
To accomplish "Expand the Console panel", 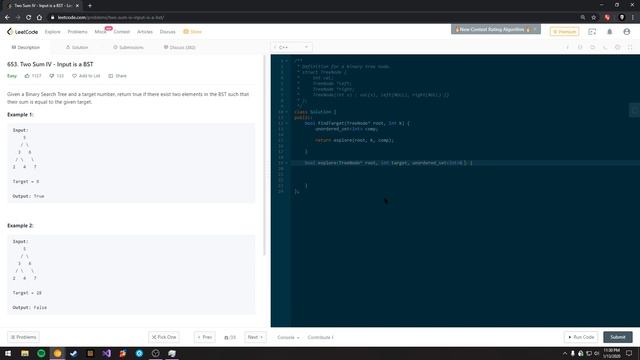I will (x=288, y=337).
